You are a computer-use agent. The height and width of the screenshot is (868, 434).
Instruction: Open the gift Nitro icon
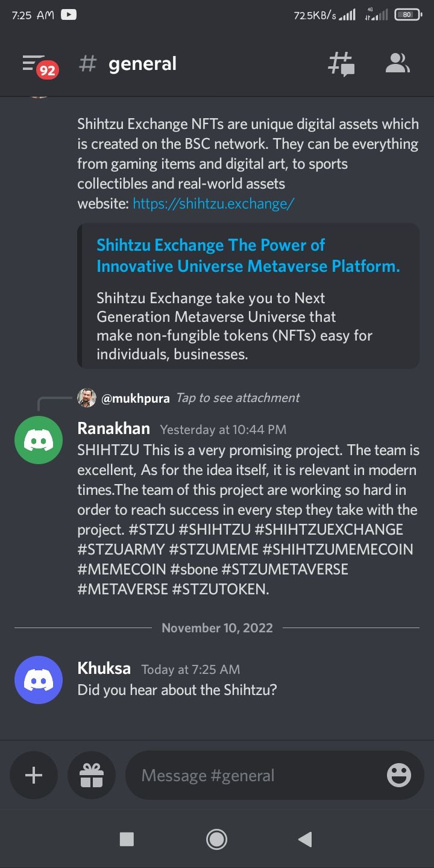point(92,775)
